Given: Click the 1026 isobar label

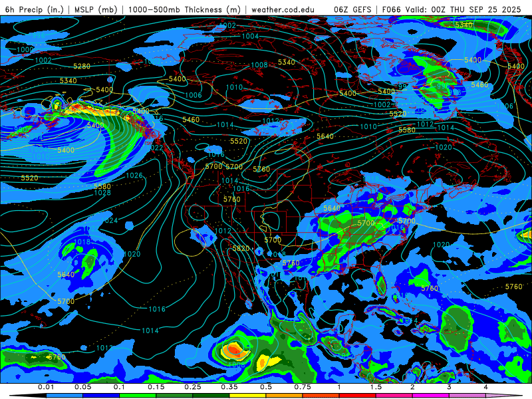Looking at the screenshot, I should [134, 176].
